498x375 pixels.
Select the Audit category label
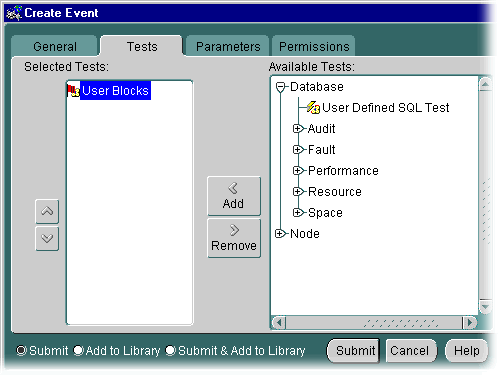321,129
